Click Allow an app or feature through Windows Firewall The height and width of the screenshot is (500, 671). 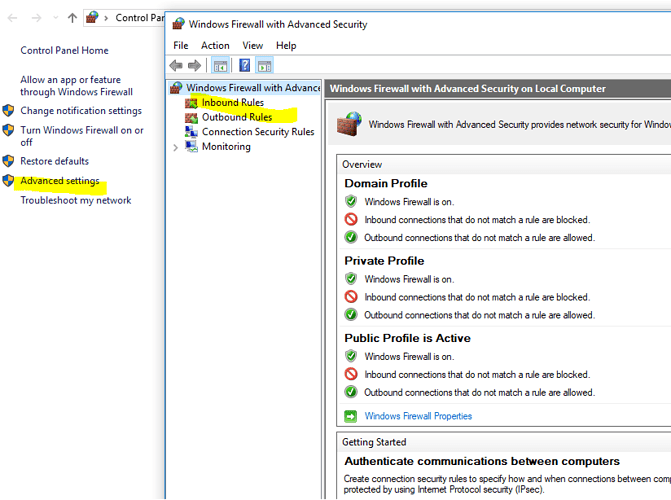click(x=76, y=86)
